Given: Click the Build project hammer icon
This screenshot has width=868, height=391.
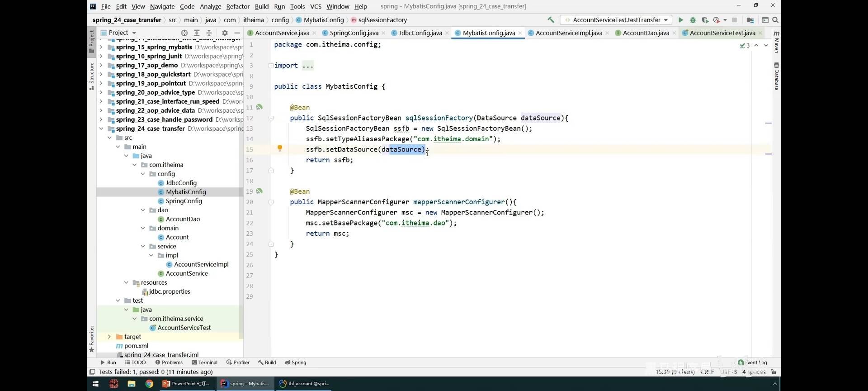Looking at the screenshot, I should tap(551, 20).
